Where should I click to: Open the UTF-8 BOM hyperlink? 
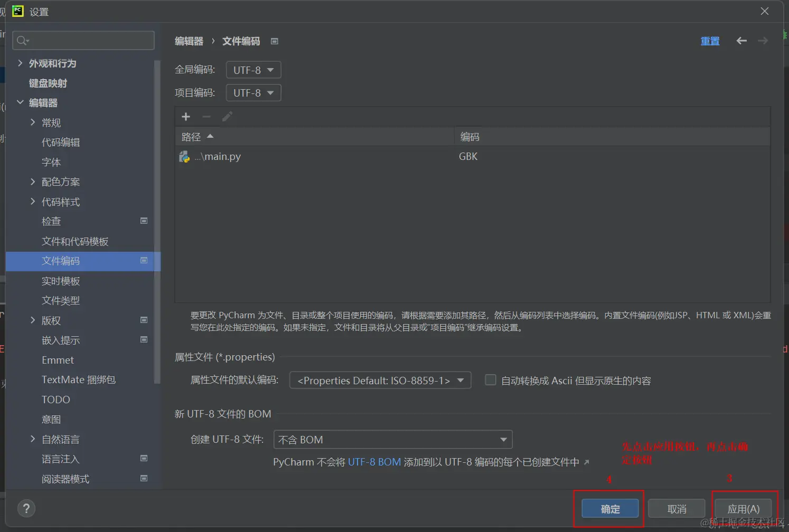coord(374,462)
